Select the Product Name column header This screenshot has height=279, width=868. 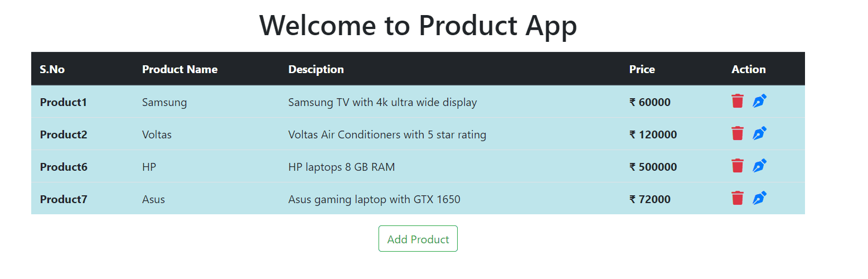180,69
